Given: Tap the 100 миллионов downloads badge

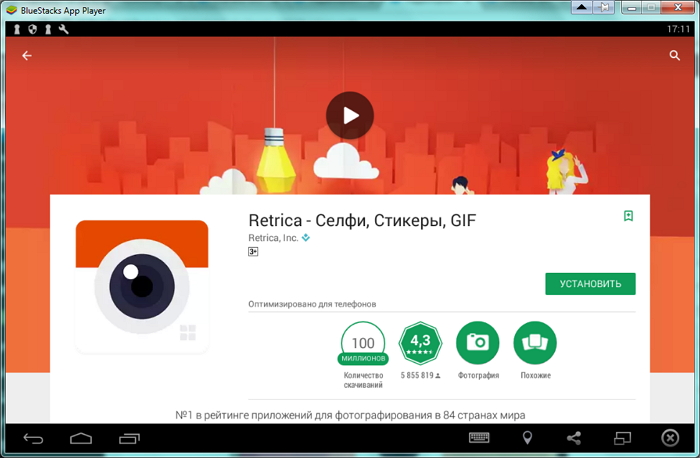Looking at the screenshot, I should [363, 344].
